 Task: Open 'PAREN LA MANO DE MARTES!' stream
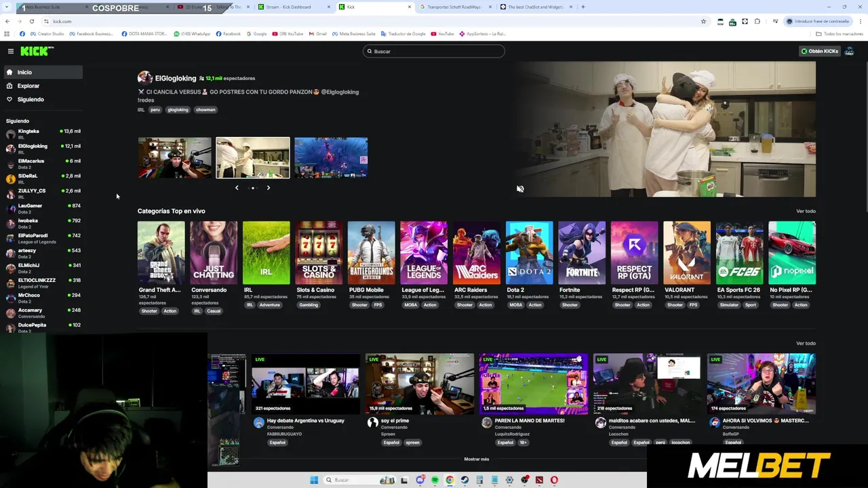pos(533,384)
